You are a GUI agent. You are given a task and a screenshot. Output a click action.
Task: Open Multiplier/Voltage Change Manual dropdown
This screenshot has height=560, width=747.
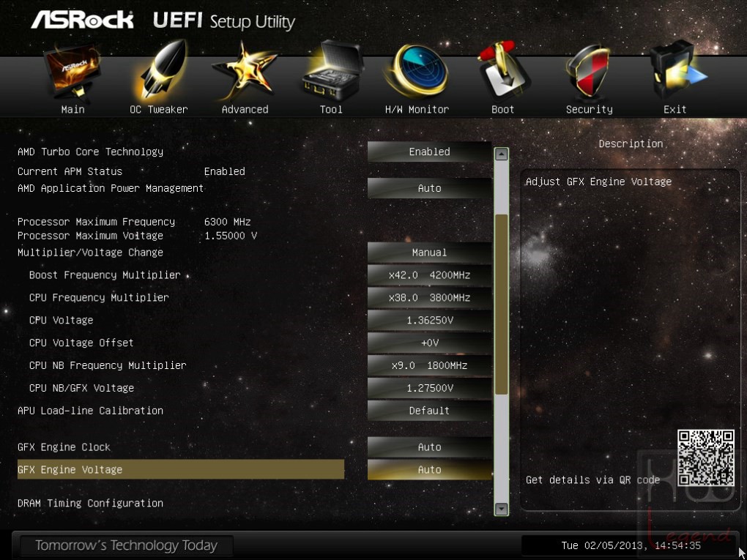tap(429, 253)
